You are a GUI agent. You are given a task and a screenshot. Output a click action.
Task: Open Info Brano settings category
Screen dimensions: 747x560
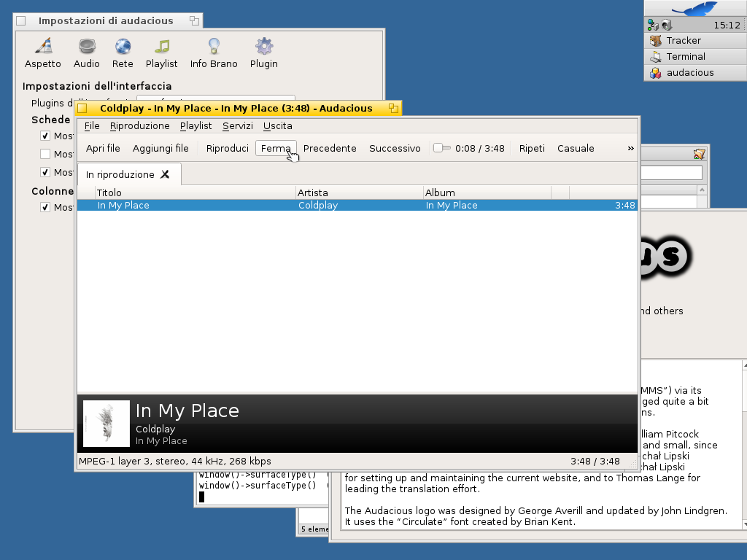214,53
